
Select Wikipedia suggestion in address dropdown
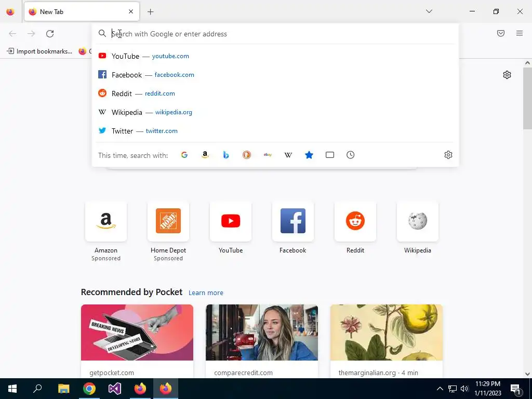click(x=275, y=112)
